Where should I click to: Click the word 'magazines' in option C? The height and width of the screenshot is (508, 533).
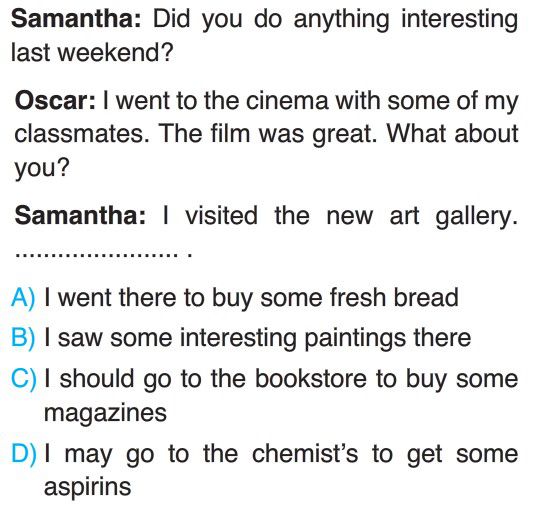click(105, 414)
